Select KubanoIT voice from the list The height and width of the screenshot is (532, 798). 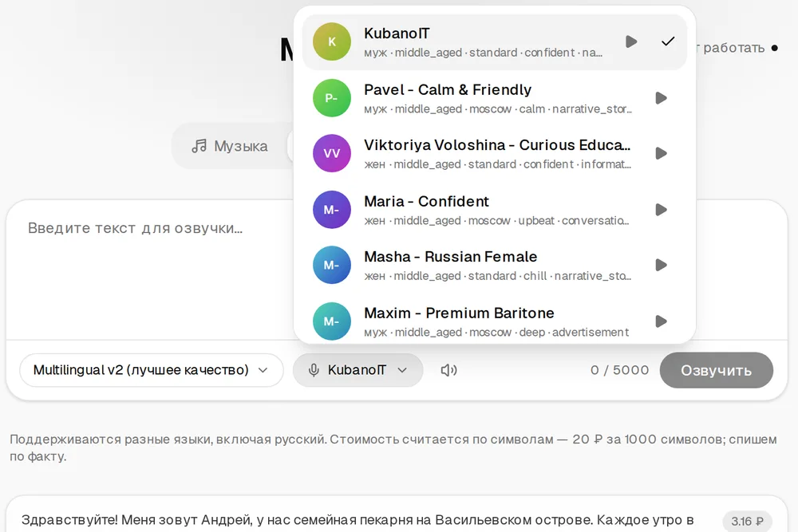point(495,41)
